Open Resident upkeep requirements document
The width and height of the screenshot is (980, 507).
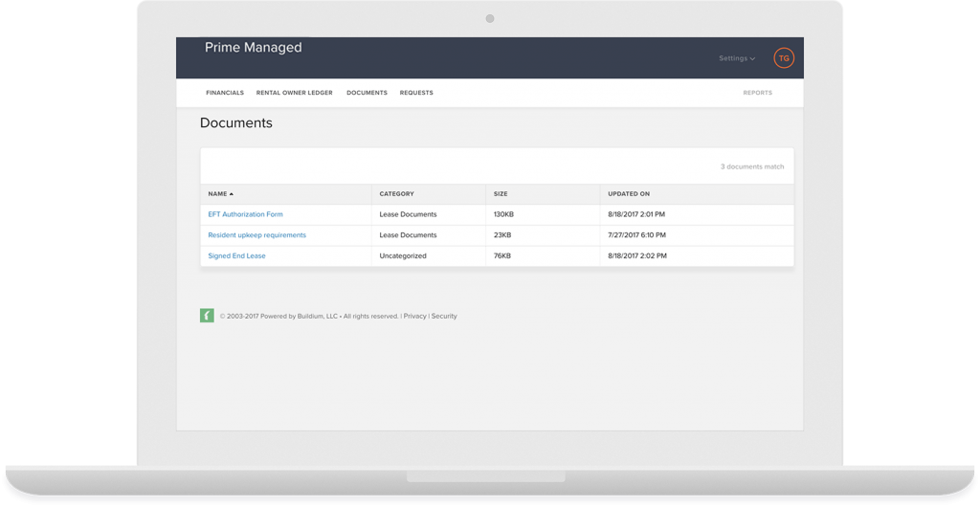pos(256,234)
